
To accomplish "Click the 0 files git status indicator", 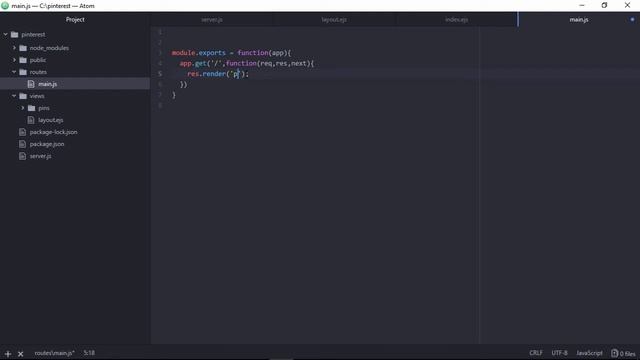I will pos(623,353).
